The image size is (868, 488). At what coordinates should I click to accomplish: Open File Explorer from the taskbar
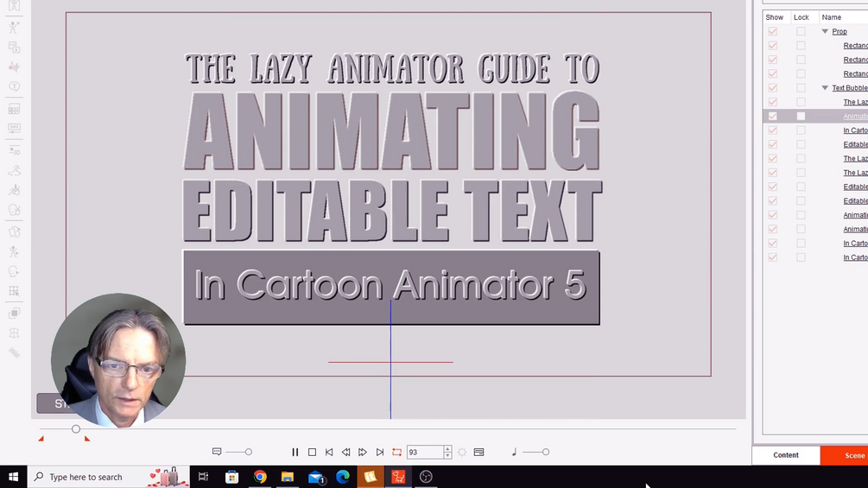pos(288,477)
